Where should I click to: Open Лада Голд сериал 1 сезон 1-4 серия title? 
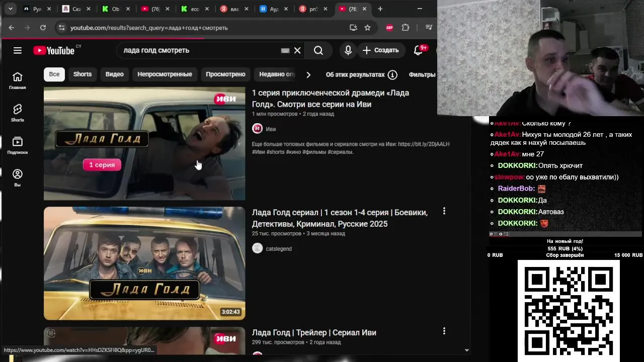(x=340, y=218)
